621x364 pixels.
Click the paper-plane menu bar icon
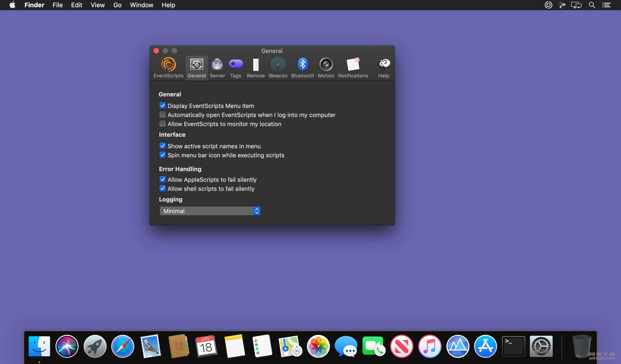click(562, 5)
